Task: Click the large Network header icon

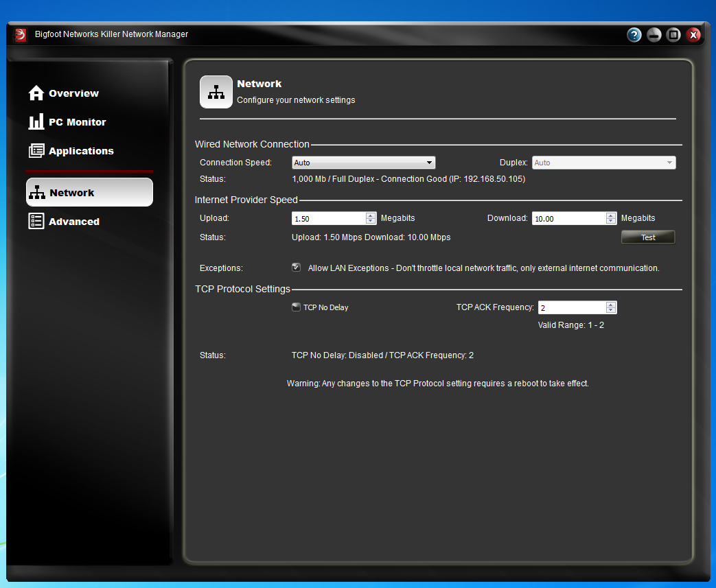Action: 216,92
